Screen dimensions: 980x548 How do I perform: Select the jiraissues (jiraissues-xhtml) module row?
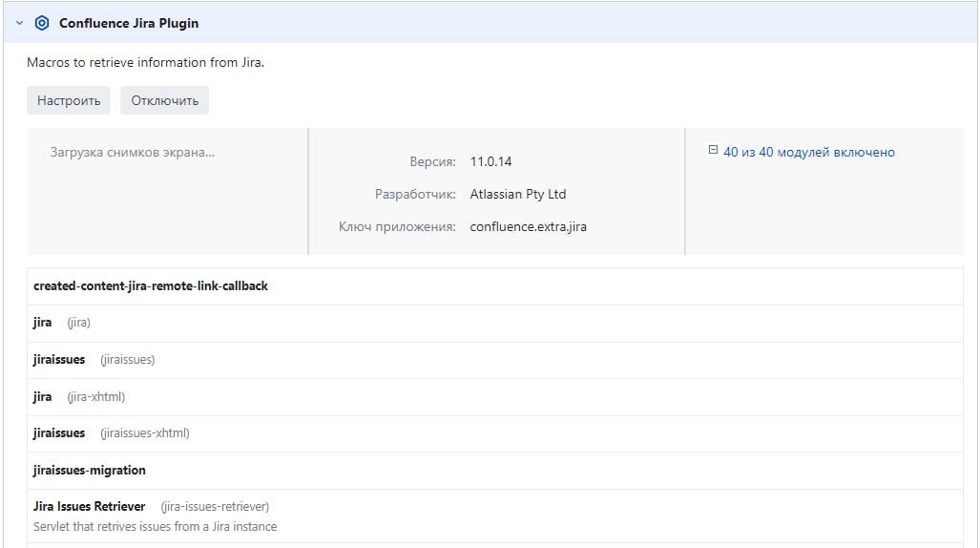[x=495, y=433]
